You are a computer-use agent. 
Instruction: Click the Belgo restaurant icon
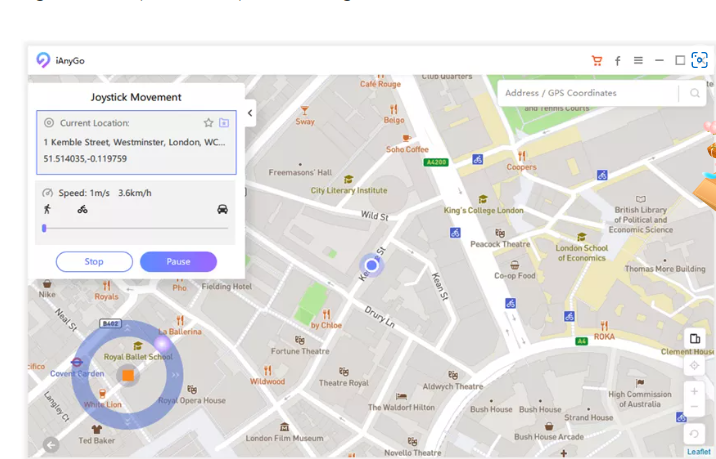point(394,109)
